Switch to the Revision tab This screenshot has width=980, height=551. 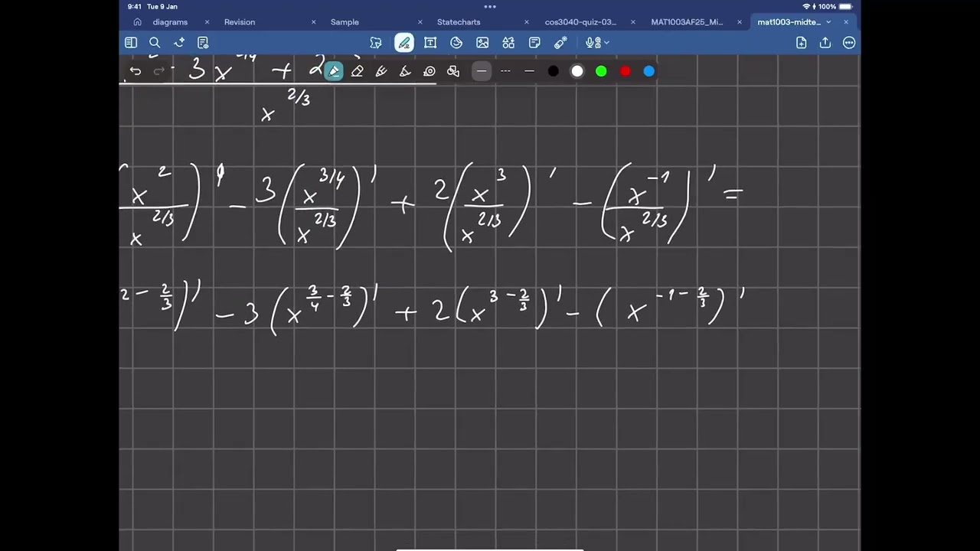pos(240,22)
